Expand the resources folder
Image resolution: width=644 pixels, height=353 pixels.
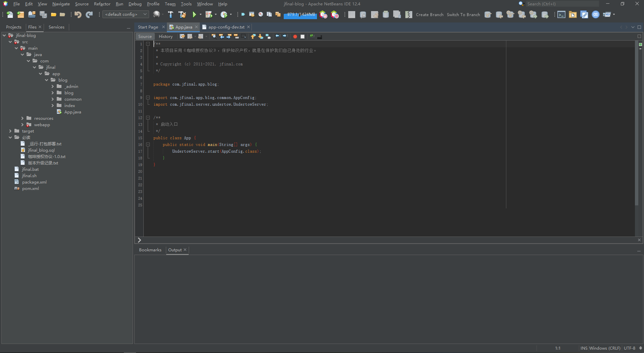click(22, 118)
